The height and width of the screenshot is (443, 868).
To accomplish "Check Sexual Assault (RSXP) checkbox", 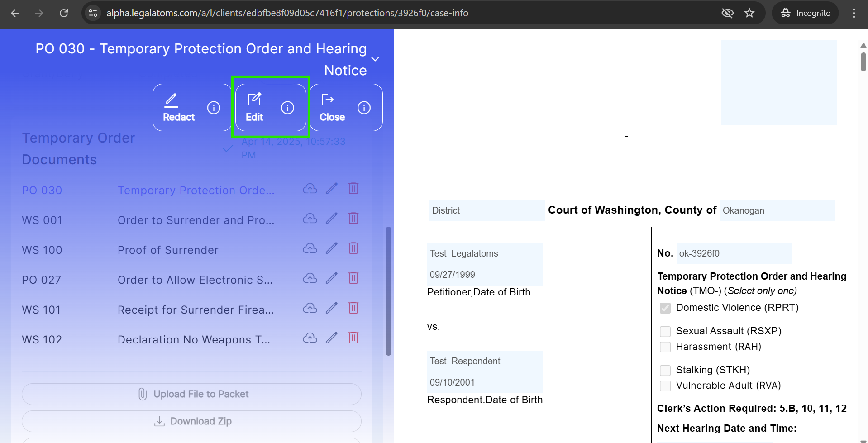I will pyautogui.click(x=665, y=332).
